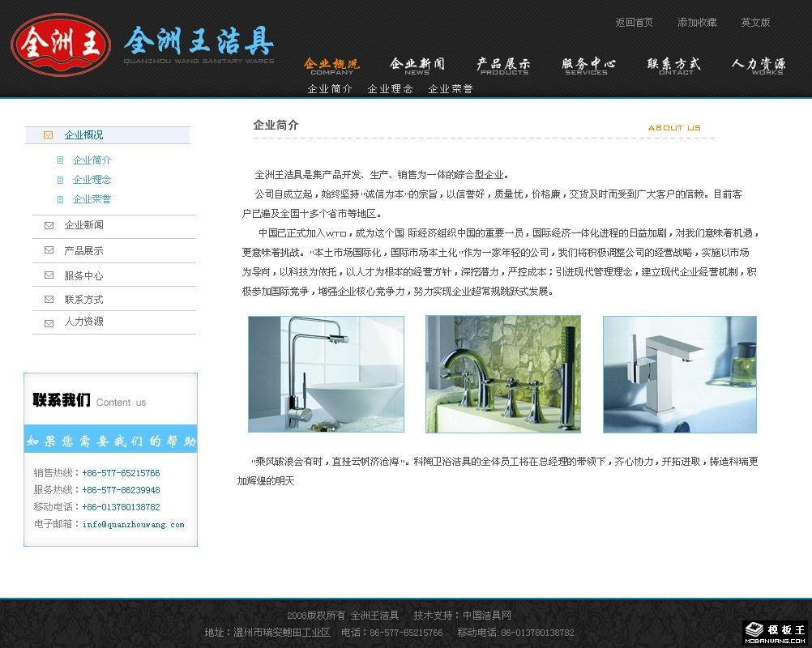Viewport: 812px width, 648px height.
Task: Open 企业新闻 NEWS top navigation tab
Action: (417, 66)
